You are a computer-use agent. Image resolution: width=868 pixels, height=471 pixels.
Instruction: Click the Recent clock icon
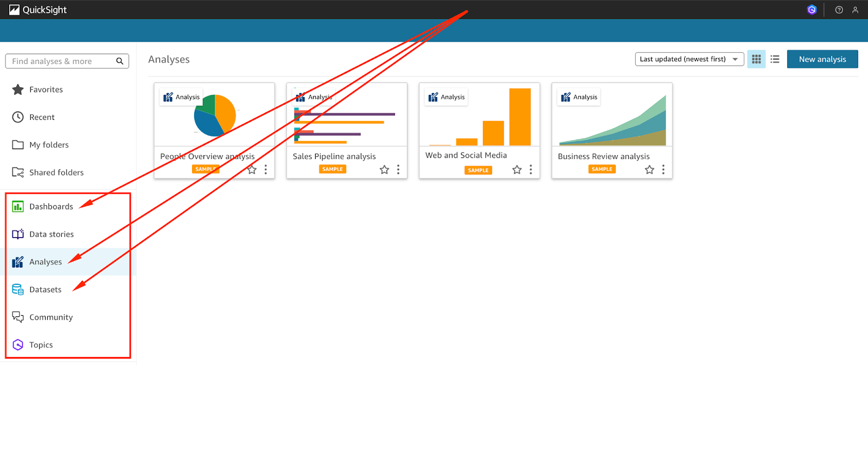[x=18, y=117]
